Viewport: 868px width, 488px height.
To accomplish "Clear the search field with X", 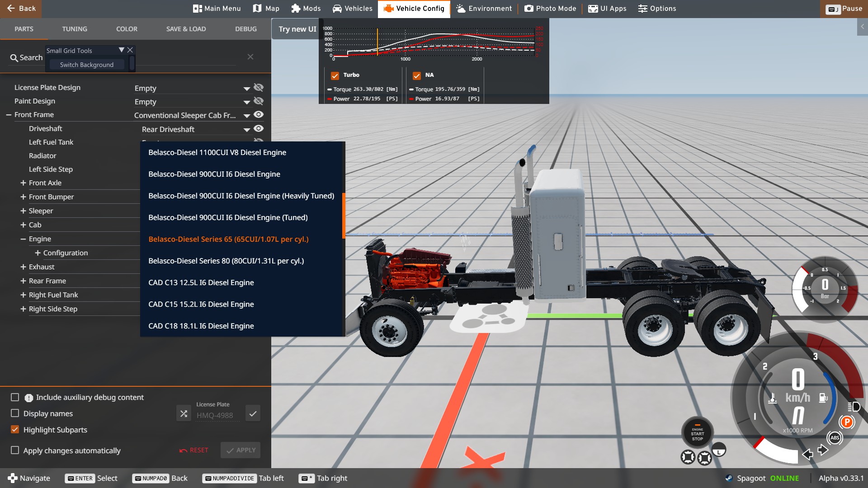I will 250,57.
